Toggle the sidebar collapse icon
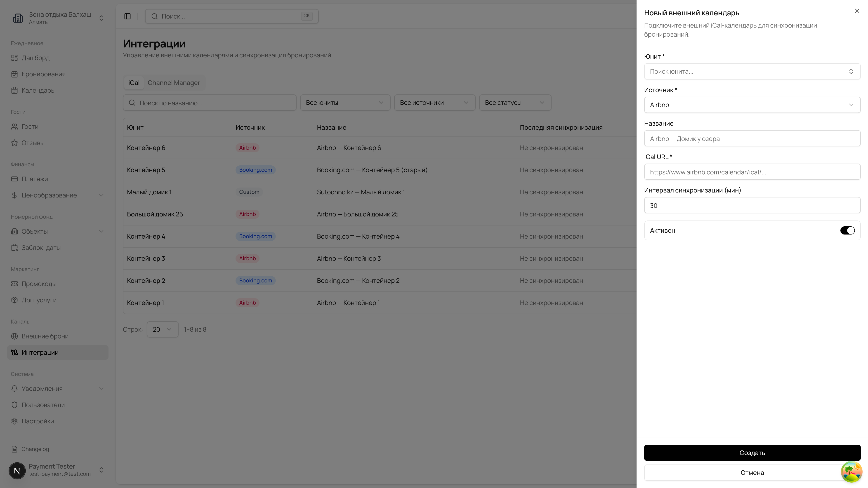This screenshot has width=868, height=488. [127, 16]
